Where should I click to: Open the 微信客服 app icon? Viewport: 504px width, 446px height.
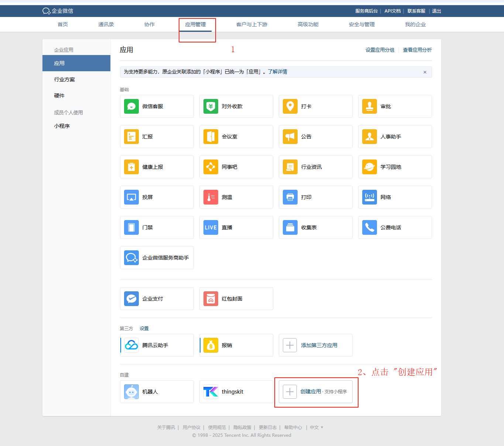[131, 106]
